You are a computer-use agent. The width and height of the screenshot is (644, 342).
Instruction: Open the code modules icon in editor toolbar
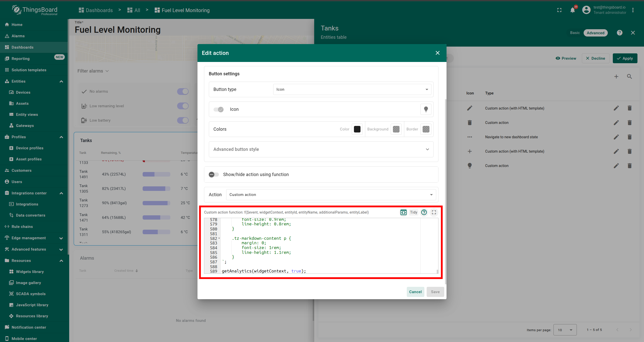(x=403, y=212)
